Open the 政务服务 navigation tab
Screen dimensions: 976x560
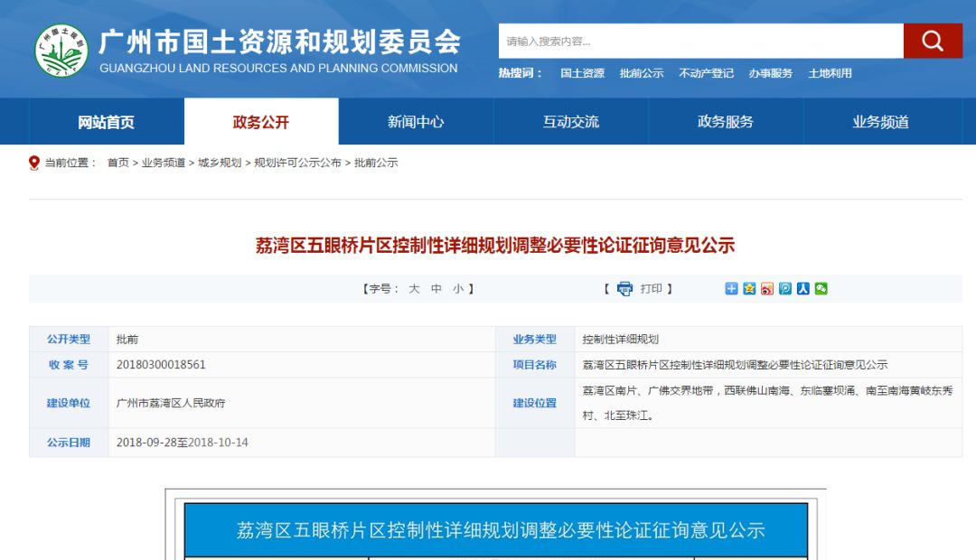[726, 121]
